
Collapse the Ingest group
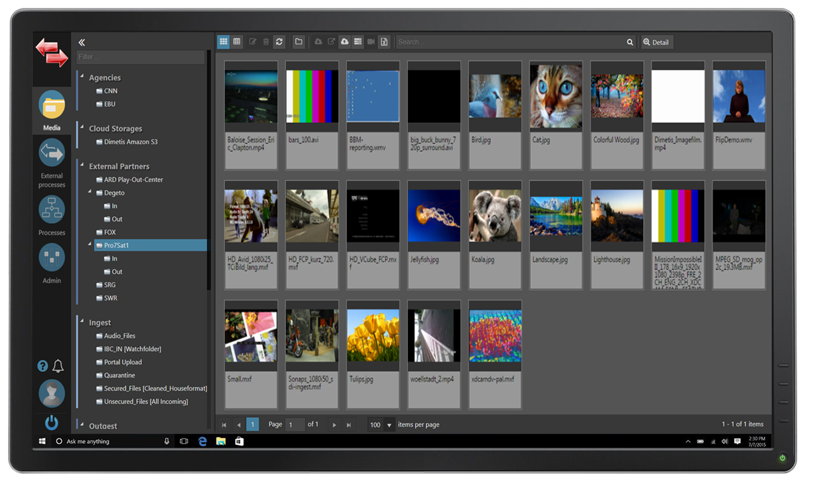(x=82, y=321)
